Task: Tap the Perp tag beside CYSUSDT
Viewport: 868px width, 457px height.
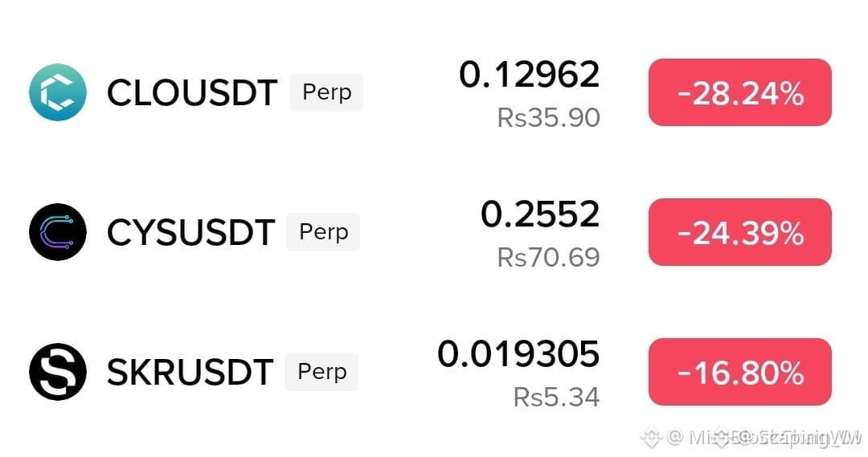Action: (x=323, y=232)
